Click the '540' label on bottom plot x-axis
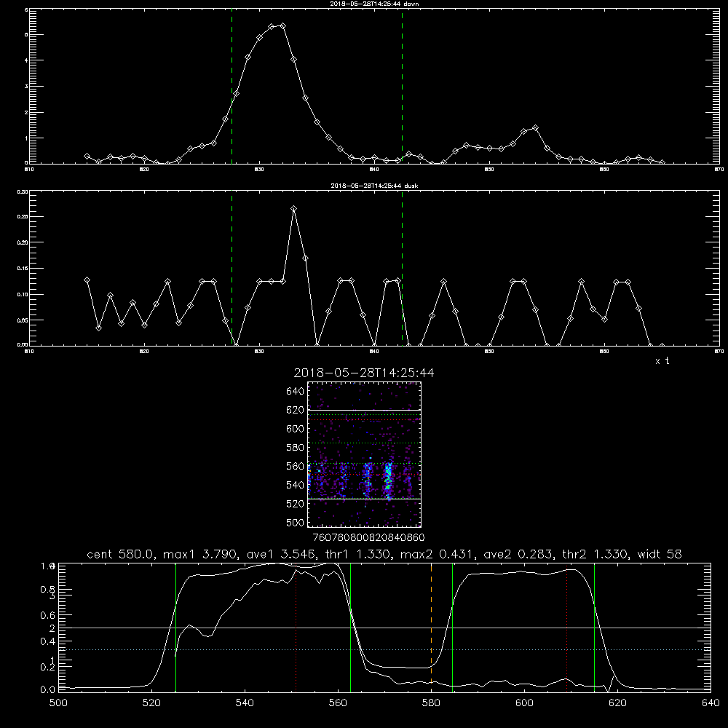The height and width of the screenshot is (728, 728). (245, 703)
